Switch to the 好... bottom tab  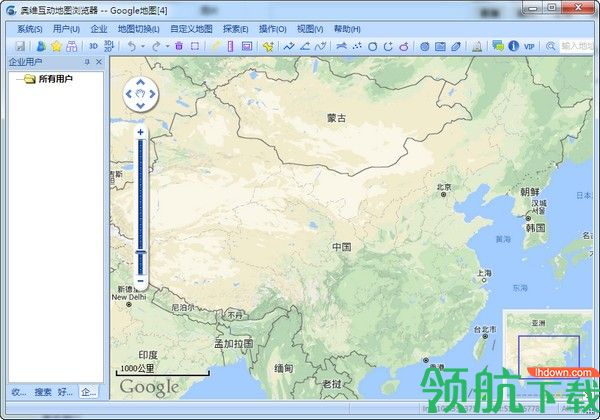[x=65, y=392]
